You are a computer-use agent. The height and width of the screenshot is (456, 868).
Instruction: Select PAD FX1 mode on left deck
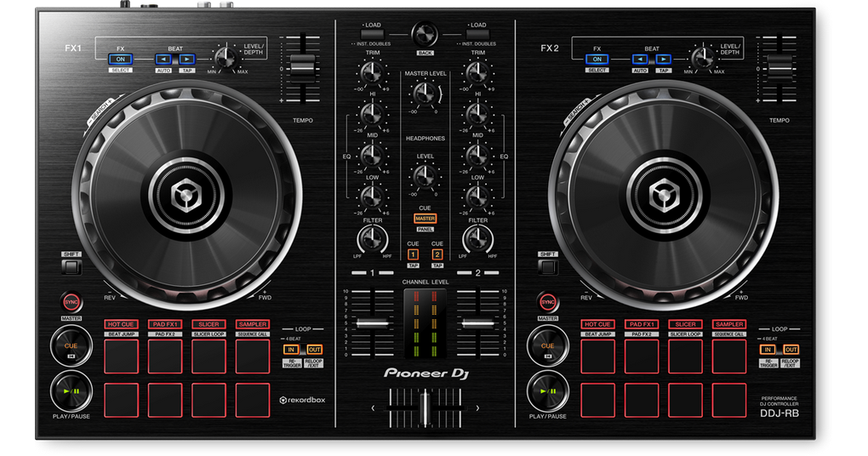[x=165, y=324]
